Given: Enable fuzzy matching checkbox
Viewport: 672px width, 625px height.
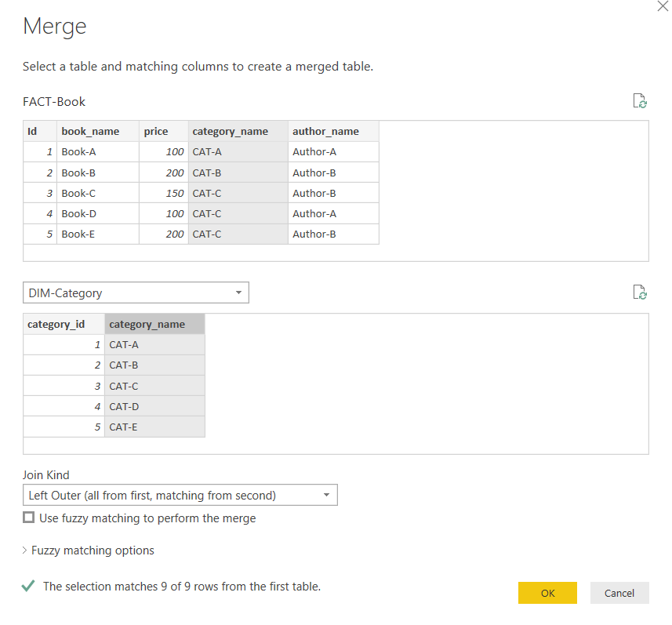Looking at the screenshot, I should point(29,518).
